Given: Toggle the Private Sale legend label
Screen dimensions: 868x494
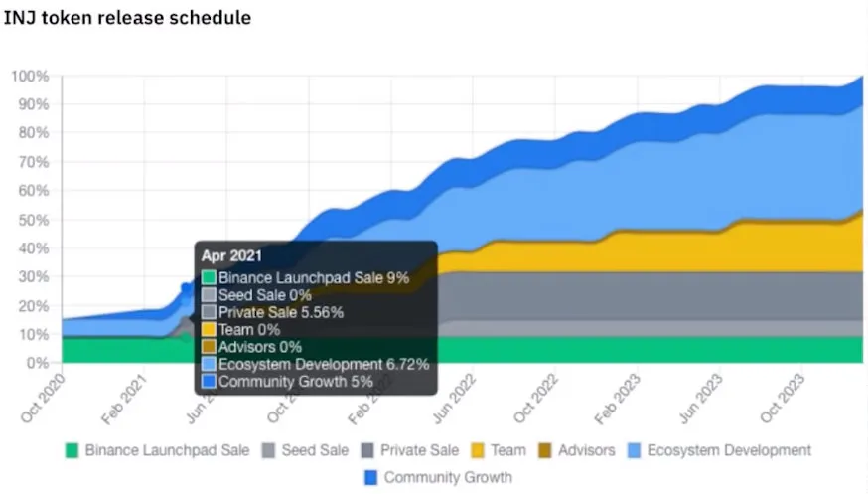Looking at the screenshot, I should 419,450.
